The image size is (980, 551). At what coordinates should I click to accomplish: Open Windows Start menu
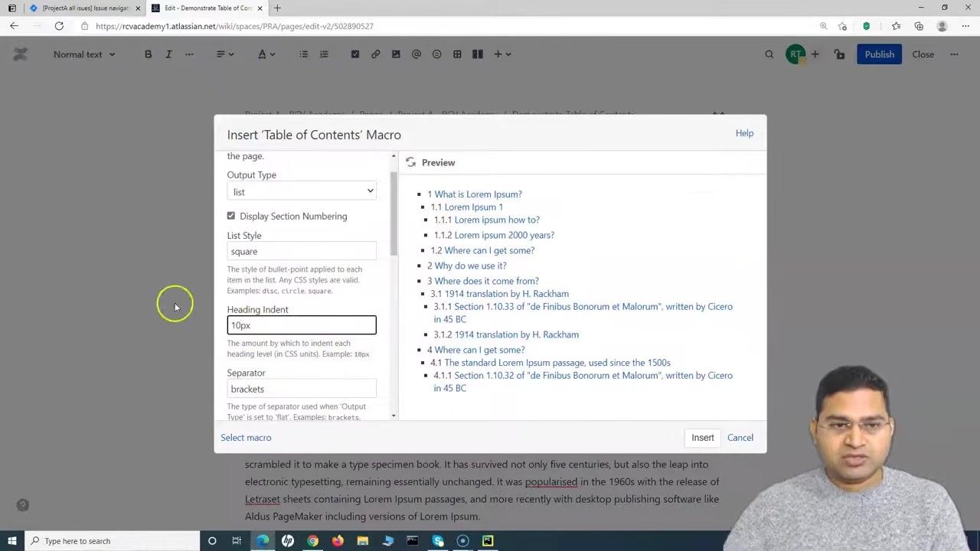[x=12, y=541]
